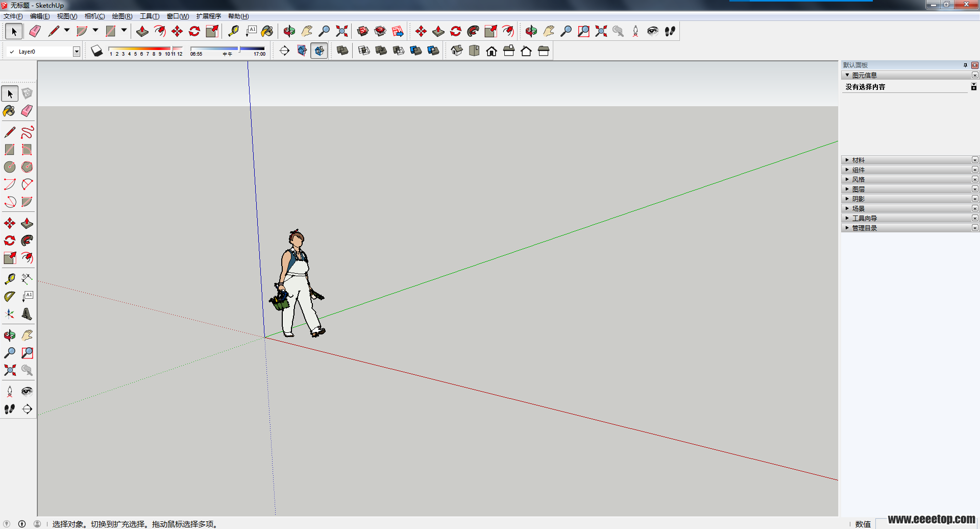The image size is (980, 529).
Task: Collapse the 图元信息 panel
Action: click(x=847, y=75)
